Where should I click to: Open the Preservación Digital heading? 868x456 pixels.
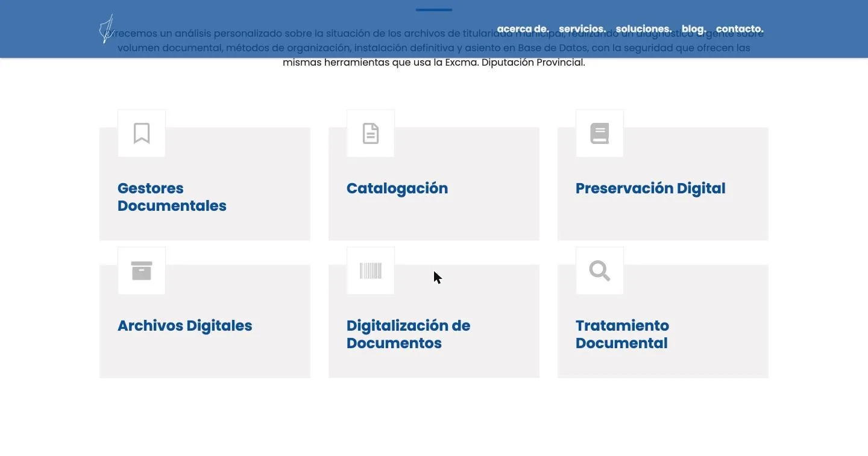pos(650,189)
